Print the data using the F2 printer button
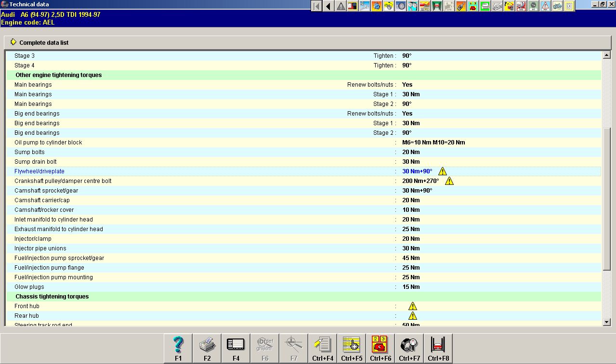616x364 pixels. (x=207, y=349)
